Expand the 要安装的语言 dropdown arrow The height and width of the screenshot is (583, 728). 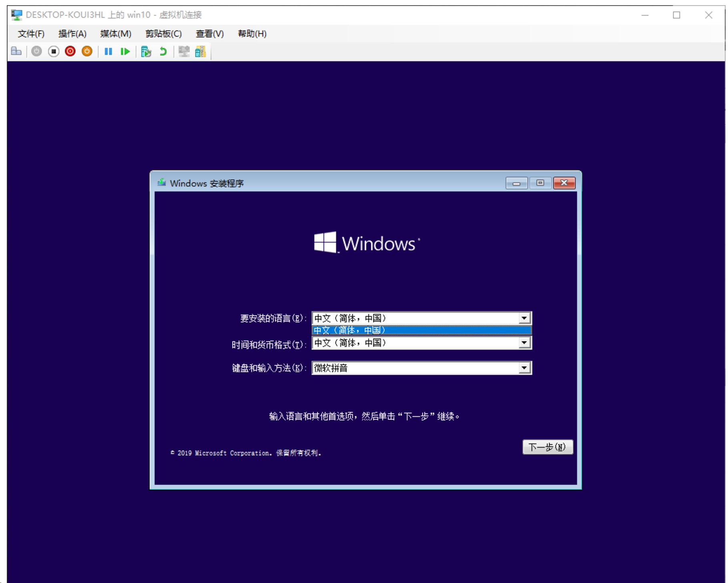(x=524, y=318)
